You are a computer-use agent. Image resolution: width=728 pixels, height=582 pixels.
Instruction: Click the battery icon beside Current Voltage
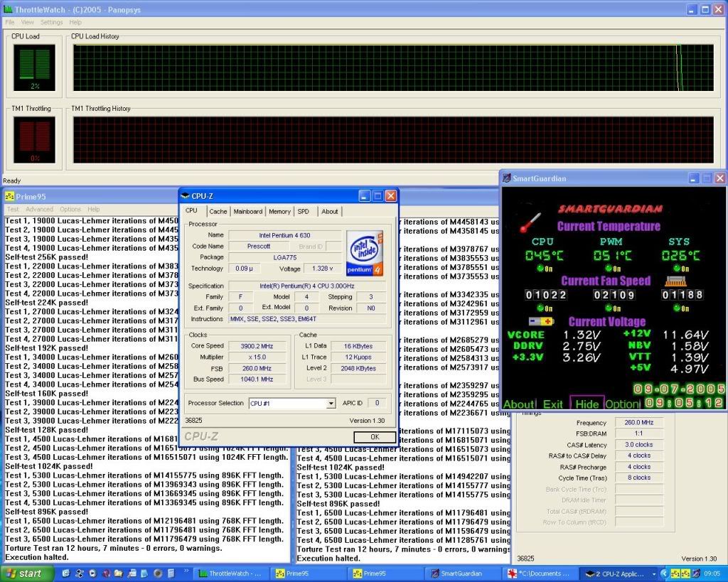point(541,321)
